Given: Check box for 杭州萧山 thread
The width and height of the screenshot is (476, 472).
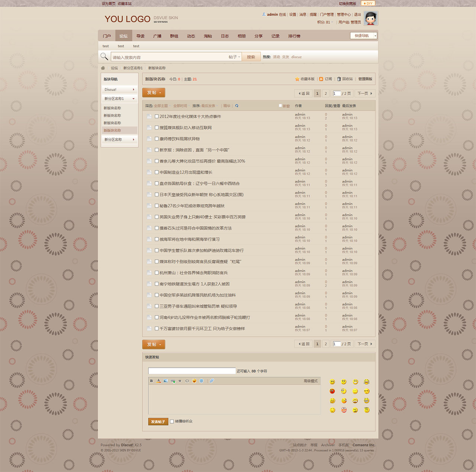Looking at the screenshot, I should pos(157,273).
